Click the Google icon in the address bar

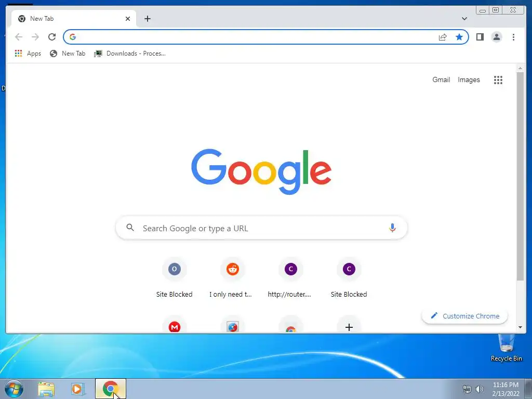pyautogui.click(x=73, y=37)
